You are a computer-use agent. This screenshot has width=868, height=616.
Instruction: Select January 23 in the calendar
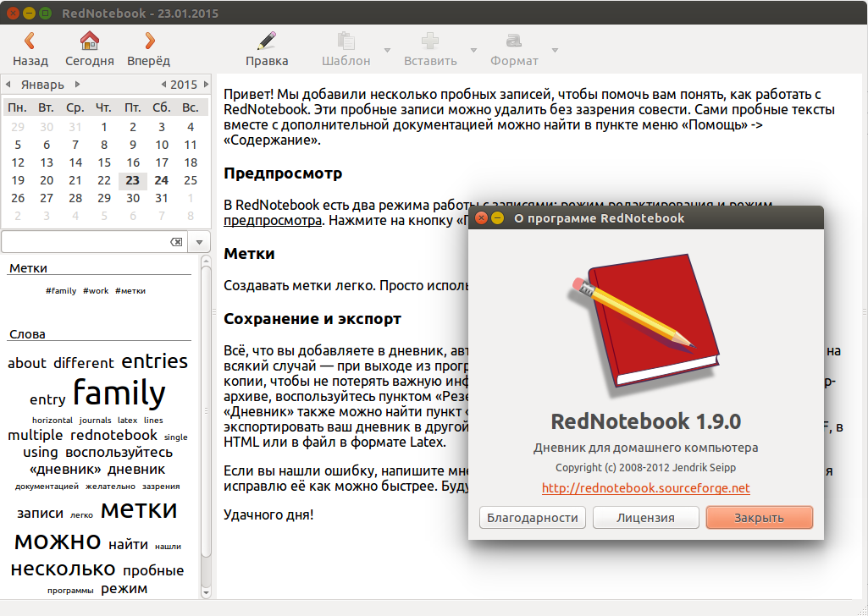click(x=132, y=180)
